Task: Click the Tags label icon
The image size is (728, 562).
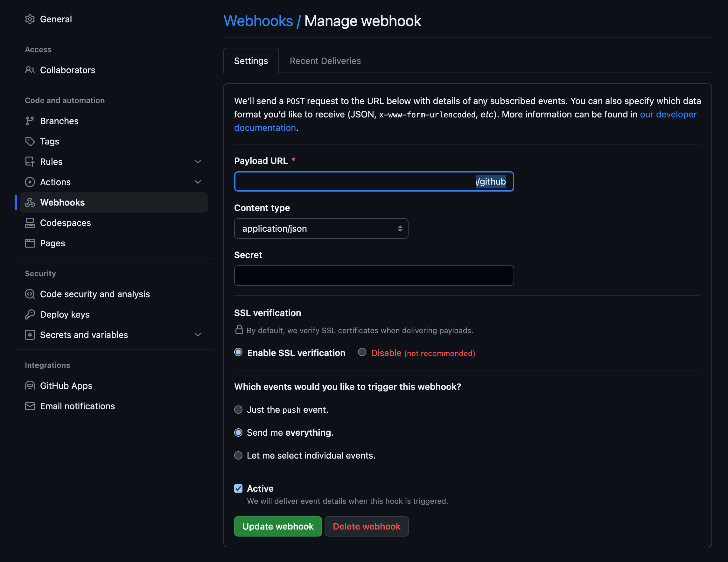Action: [30, 141]
